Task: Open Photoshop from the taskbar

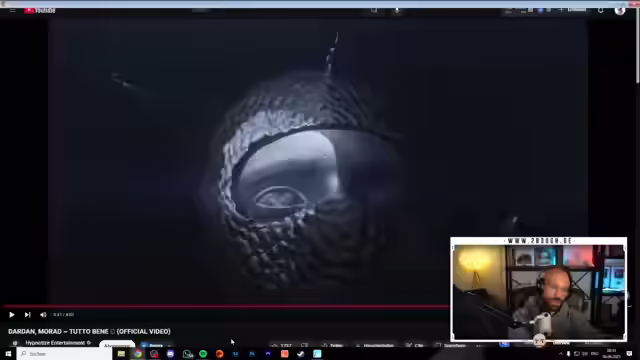Action: tap(252, 354)
